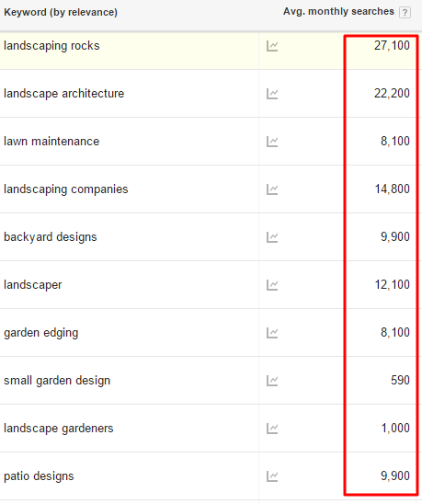Click trend chart icon for backyard designs
This screenshot has height=504, width=422.
pos(272,237)
